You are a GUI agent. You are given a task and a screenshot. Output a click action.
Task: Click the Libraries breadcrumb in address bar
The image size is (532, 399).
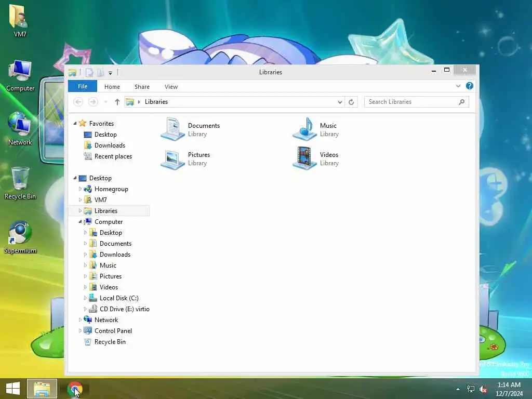(156, 102)
